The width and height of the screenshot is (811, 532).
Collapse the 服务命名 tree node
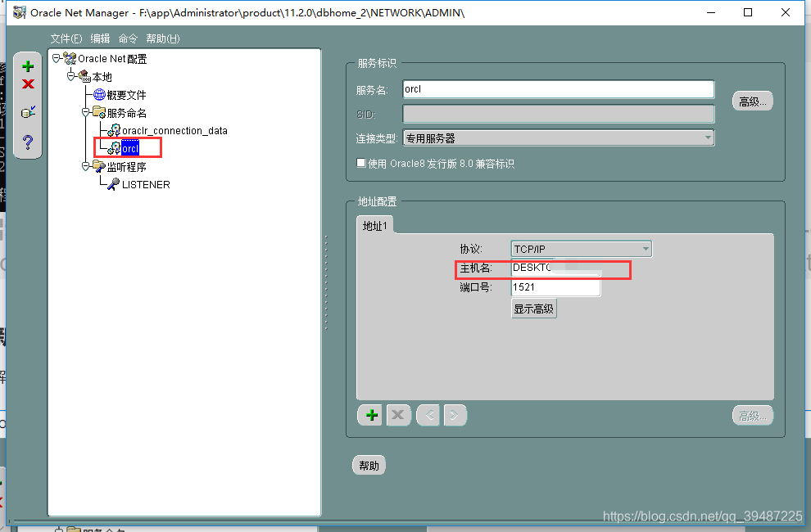pos(85,112)
